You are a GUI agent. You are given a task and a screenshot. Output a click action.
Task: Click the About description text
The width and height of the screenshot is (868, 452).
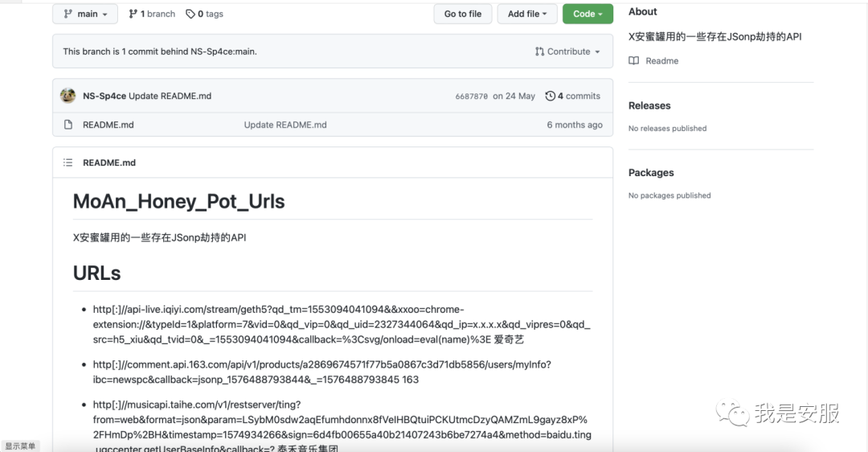click(x=714, y=36)
